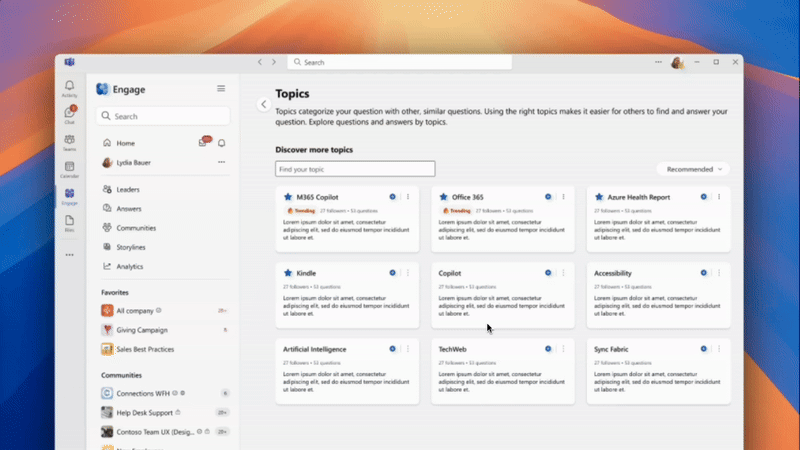Toggle follow on TechWeb card

548,349
